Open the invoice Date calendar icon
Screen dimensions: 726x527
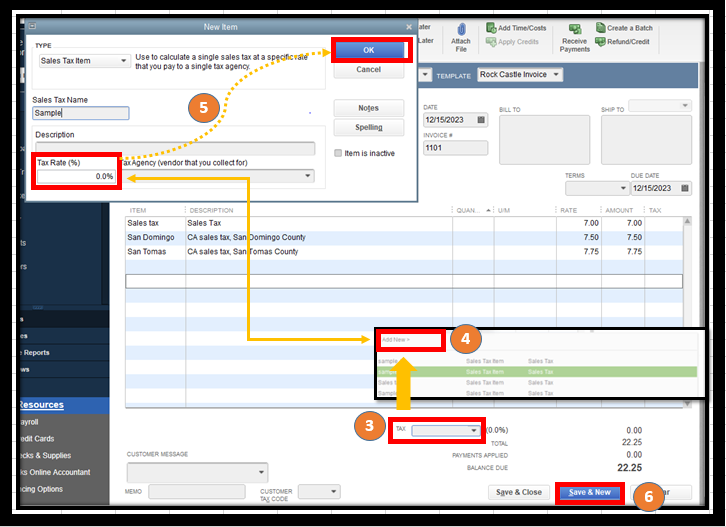pos(481,120)
